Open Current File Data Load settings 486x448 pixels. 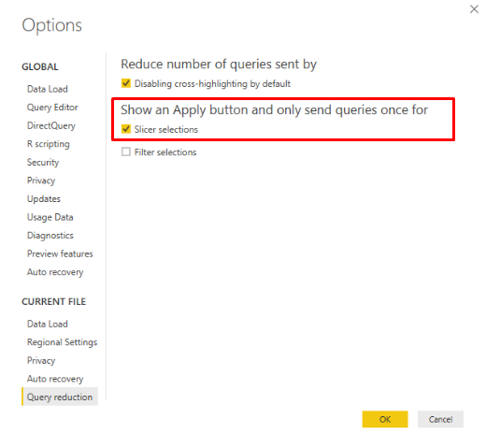tap(48, 324)
